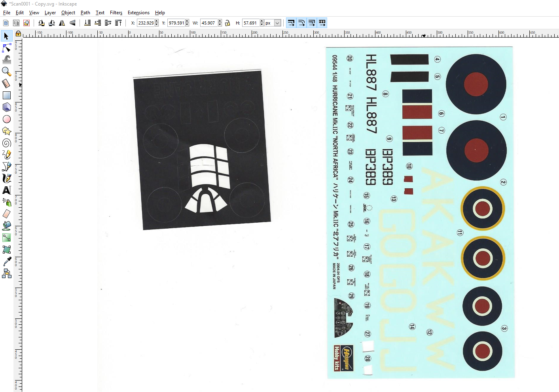Screen dimensions: 559x392
Task: Rotate selection 90° counter-clockwise
Action: (x=42, y=23)
